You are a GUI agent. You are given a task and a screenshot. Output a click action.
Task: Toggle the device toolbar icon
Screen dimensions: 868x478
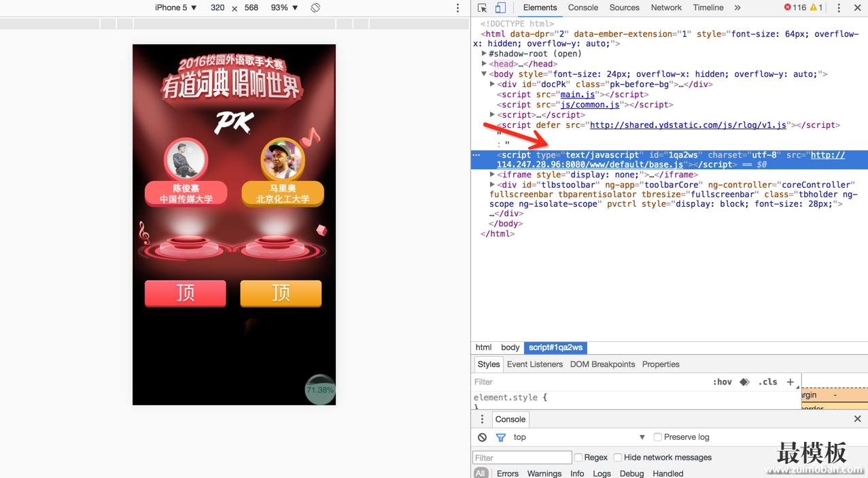tap(500, 7)
